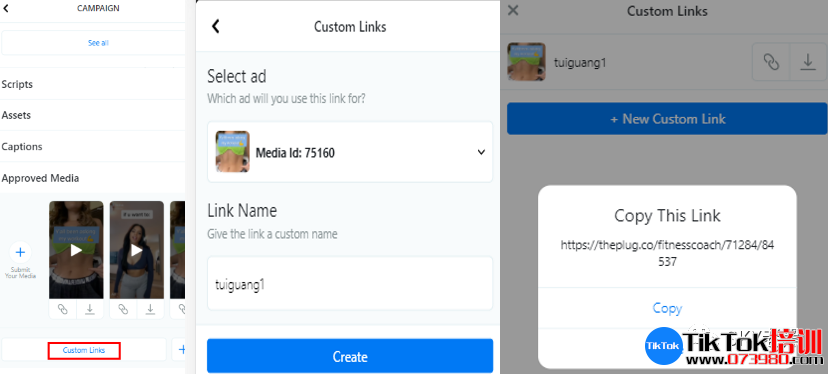The height and width of the screenshot is (374, 828).
Task: Open Custom Links button in Campaign
Action: [x=84, y=350]
